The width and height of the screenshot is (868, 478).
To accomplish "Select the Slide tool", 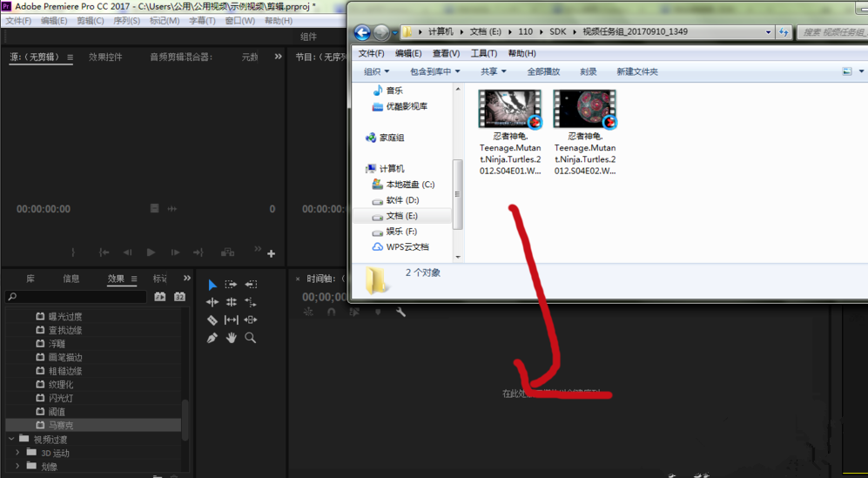I will (x=251, y=320).
